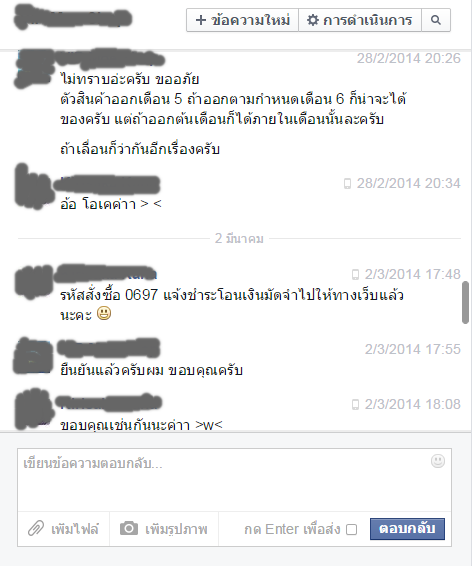Enable the กด Enter เพื่อส่ง checkbox
The image size is (474, 566).
click(x=351, y=530)
